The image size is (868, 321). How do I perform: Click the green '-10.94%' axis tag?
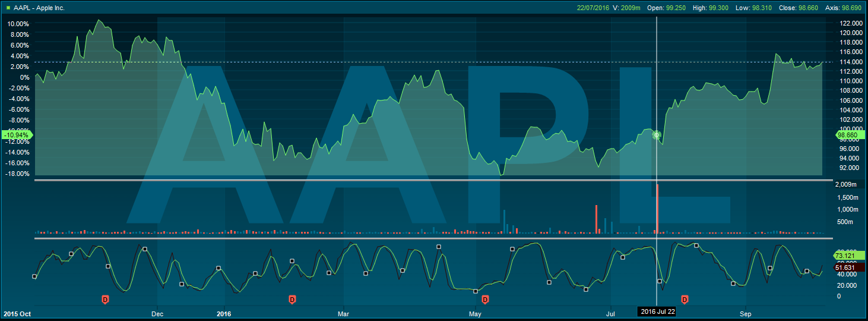tap(18, 135)
